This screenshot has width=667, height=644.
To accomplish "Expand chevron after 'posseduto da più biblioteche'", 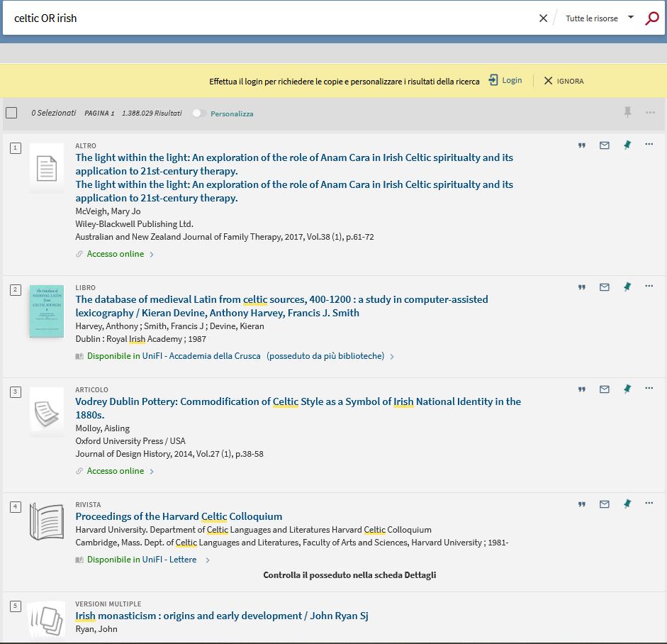I will click(392, 357).
